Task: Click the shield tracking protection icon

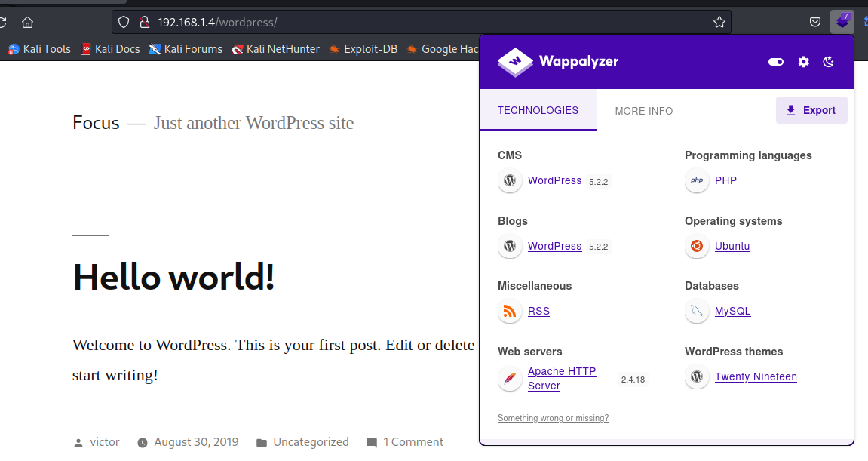Action: [124, 22]
